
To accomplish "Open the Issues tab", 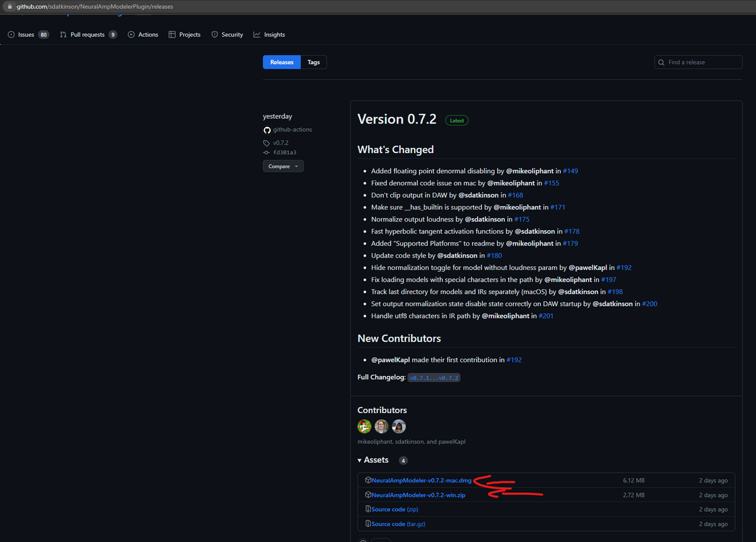I will pyautogui.click(x=28, y=35).
